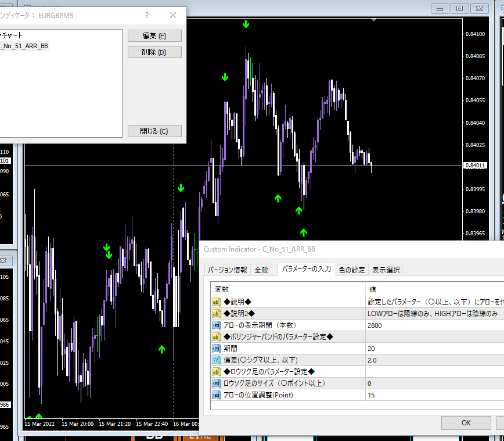Click the 123 icon beside ロウソク足のサイズ row
The image size is (504, 441).
click(x=217, y=383)
